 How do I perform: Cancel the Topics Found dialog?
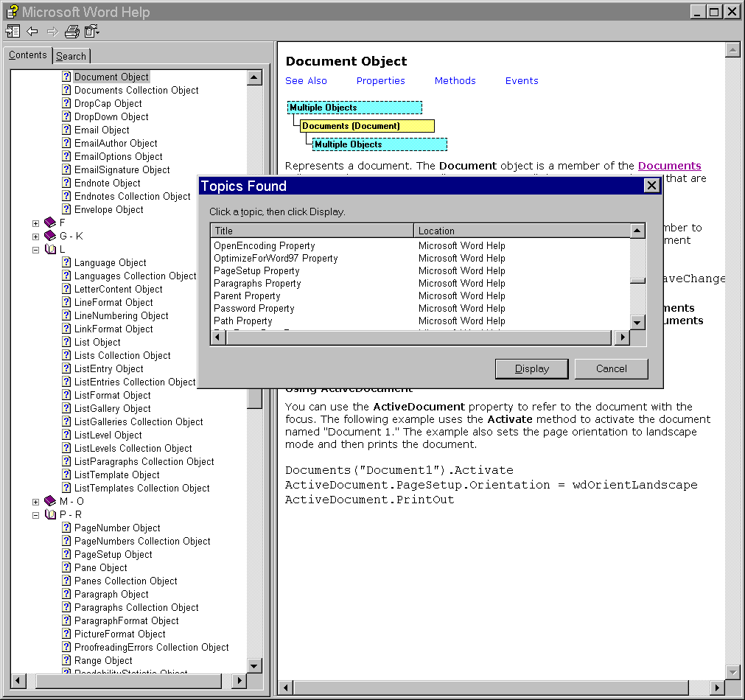click(611, 368)
